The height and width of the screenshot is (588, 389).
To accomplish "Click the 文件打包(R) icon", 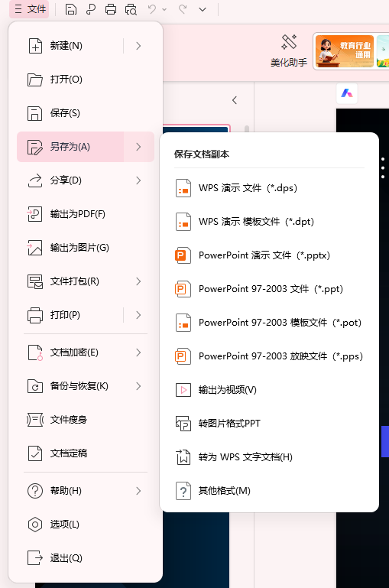I will click(x=35, y=281).
